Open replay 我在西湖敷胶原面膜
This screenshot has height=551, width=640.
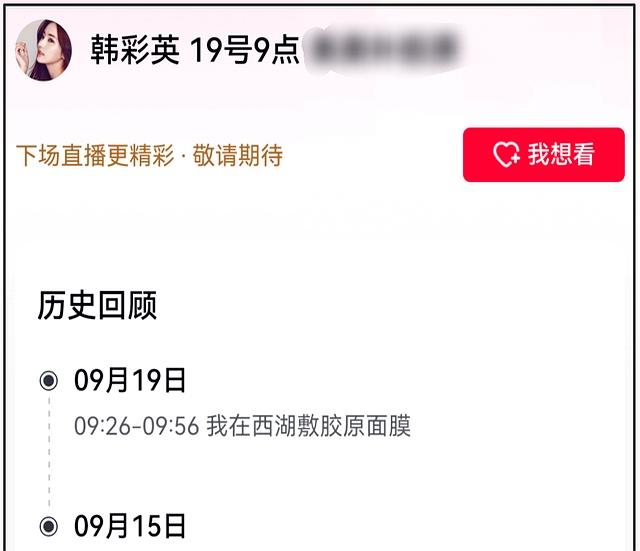point(309,426)
